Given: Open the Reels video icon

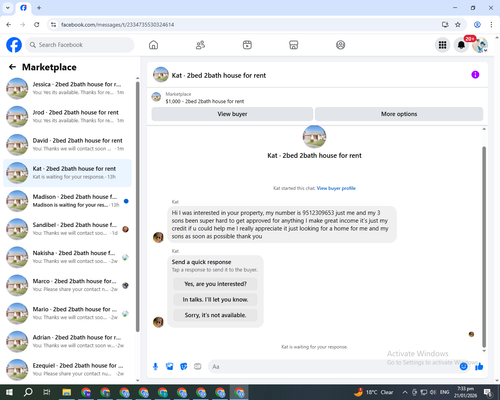Looking at the screenshot, I should click(247, 45).
